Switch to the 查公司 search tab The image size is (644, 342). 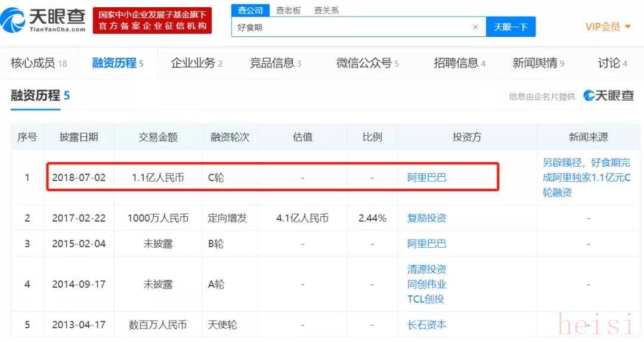[250, 10]
